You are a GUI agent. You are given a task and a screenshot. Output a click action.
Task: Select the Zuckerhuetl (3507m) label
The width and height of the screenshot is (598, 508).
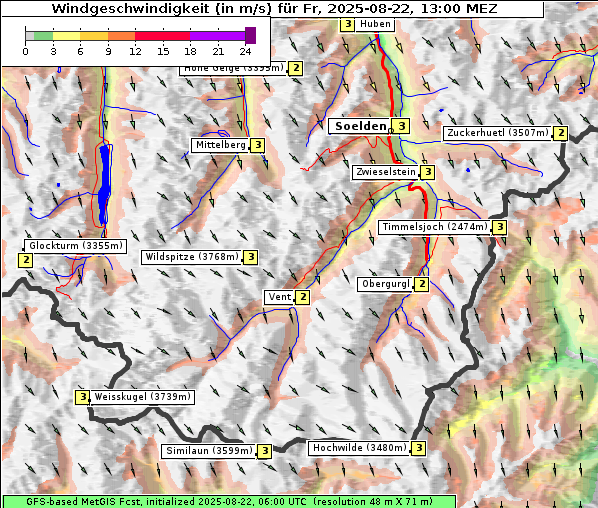498,133
